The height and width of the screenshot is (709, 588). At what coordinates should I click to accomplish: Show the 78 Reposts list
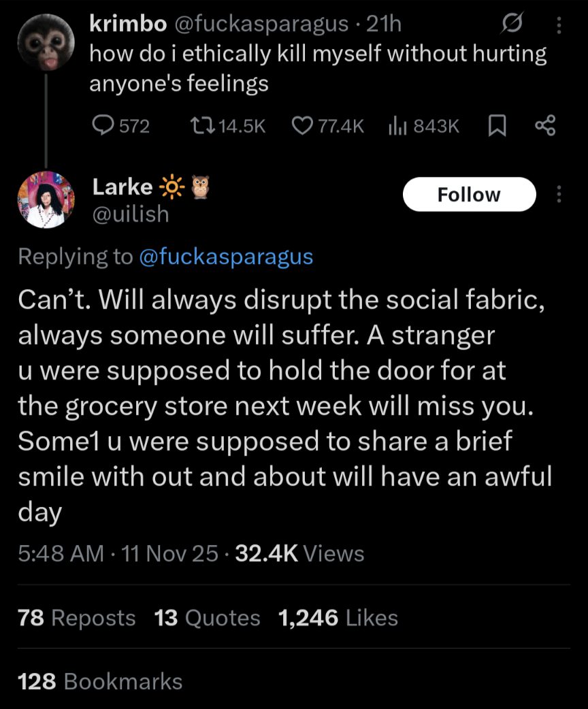point(77,618)
